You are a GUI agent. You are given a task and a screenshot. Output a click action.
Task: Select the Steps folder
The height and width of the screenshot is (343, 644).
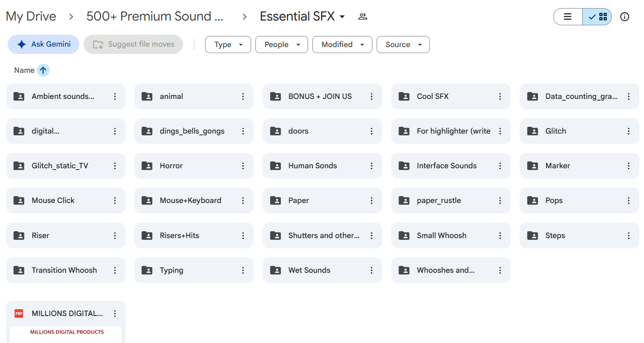pyautogui.click(x=579, y=236)
